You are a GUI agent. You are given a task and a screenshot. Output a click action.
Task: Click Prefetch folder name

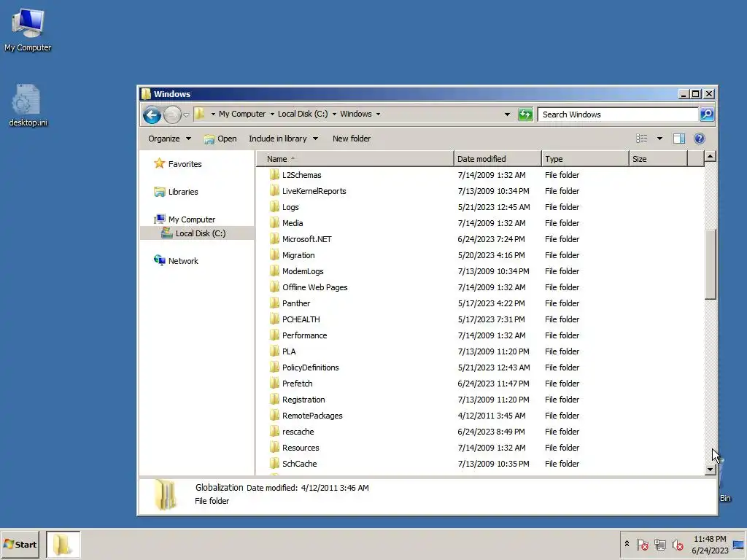pos(298,384)
